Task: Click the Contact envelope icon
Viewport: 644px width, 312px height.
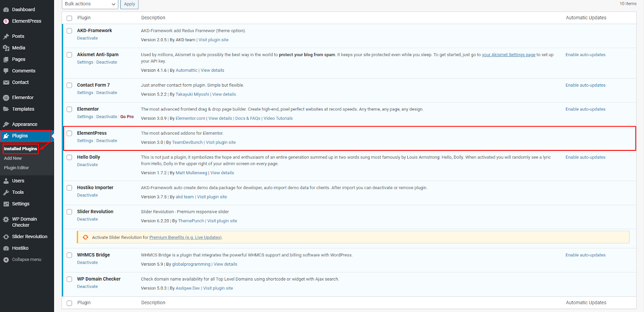Action: [6, 83]
